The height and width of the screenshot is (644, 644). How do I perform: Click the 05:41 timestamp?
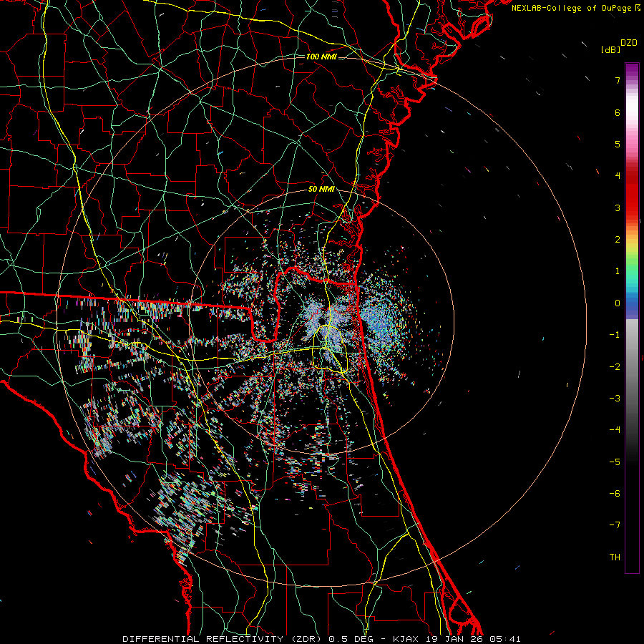point(505,639)
